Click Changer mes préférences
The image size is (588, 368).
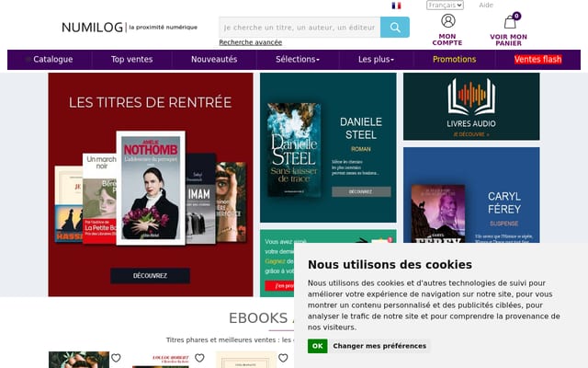[x=379, y=346]
